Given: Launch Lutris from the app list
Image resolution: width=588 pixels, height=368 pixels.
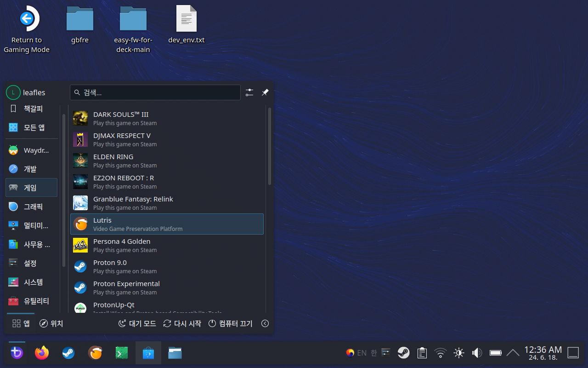Looking at the screenshot, I should click(x=167, y=224).
